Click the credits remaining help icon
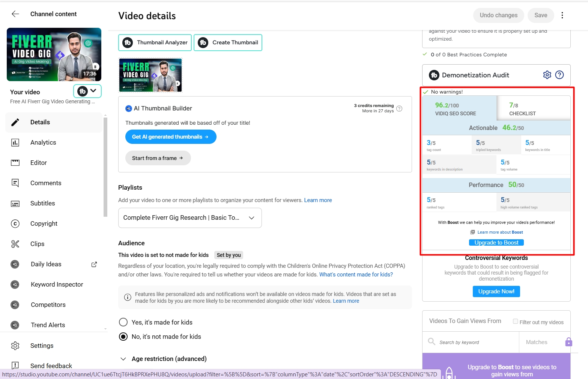Viewport: 588px width, 379px height. [x=399, y=109]
